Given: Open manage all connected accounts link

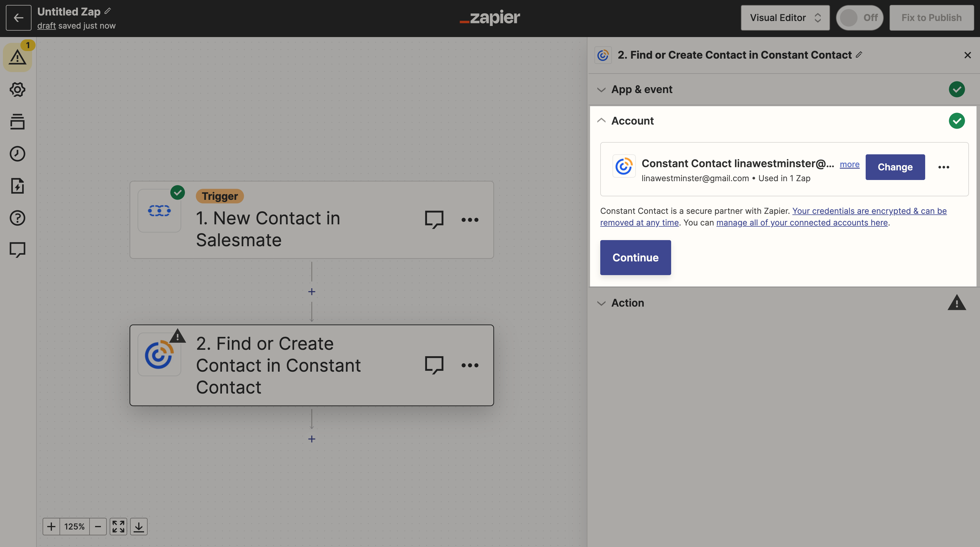Looking at the screenshot, I should (x=802, y=223).
